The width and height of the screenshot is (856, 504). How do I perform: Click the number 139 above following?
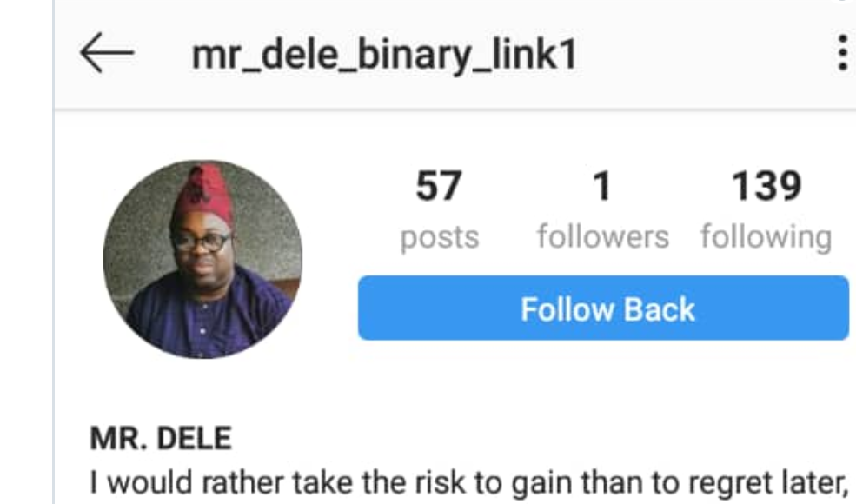pyautogui.click(x=766, y=186)
